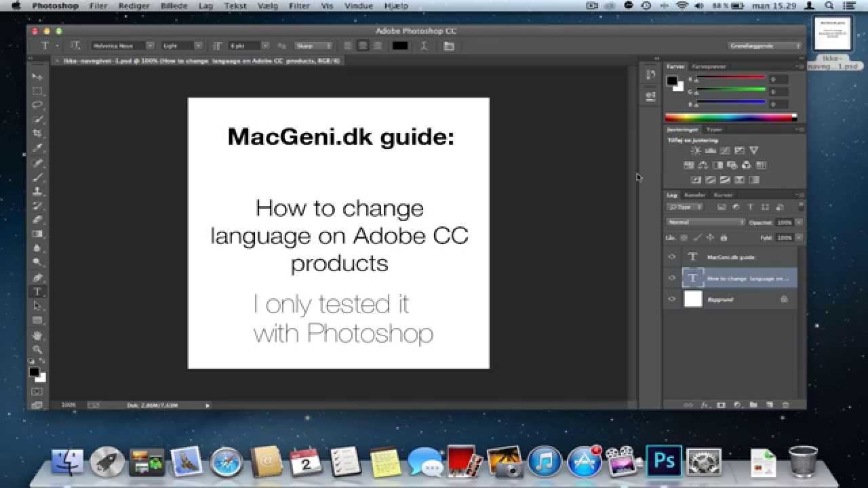Click the text color swatch in options bar
The width and height of the screenshot is (868, 488).
point(400,45)
